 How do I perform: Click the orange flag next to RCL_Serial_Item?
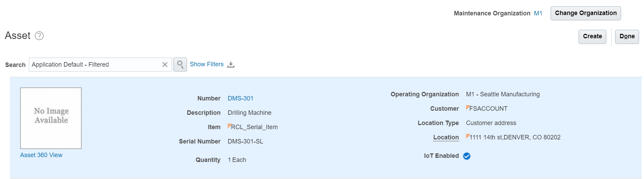229,126
